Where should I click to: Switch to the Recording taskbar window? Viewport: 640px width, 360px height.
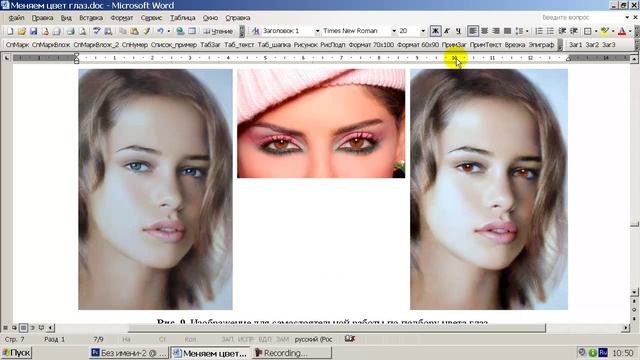[291, 353]
